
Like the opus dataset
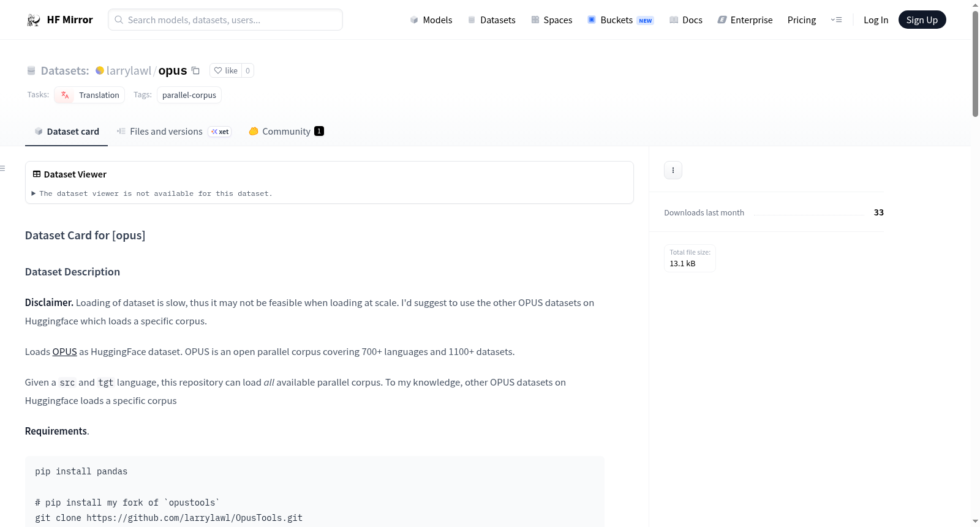pyautogui.click(x=225, y=70)
